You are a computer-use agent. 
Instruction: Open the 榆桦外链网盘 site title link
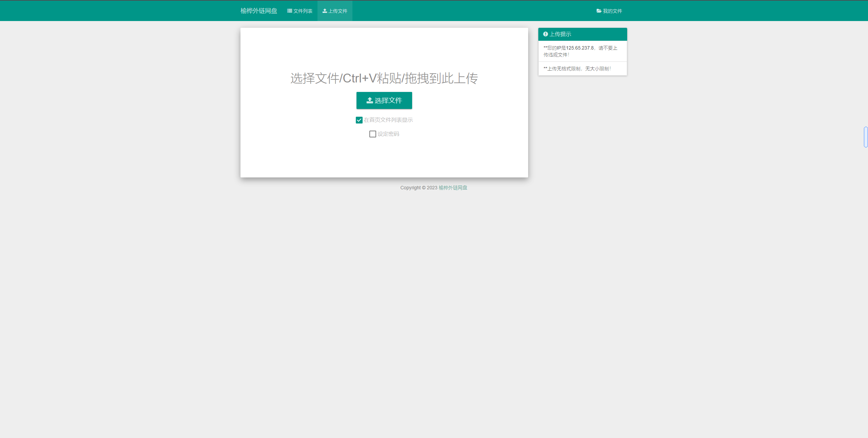click(x=258, y=11)
